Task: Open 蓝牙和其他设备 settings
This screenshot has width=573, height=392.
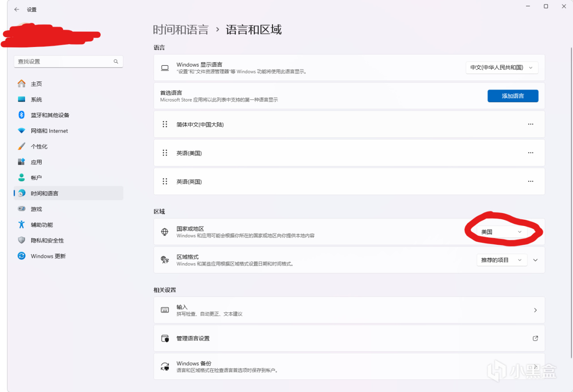Action: 68,115
